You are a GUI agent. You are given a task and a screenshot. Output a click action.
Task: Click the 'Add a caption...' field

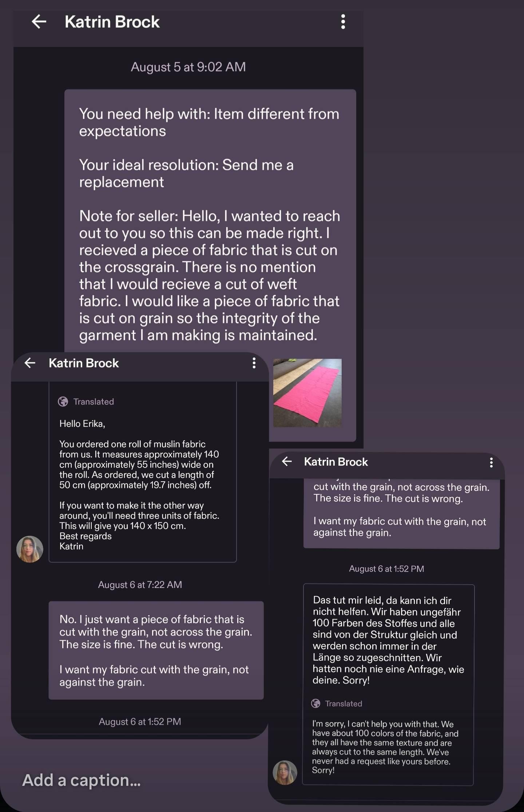pos(82,780)
